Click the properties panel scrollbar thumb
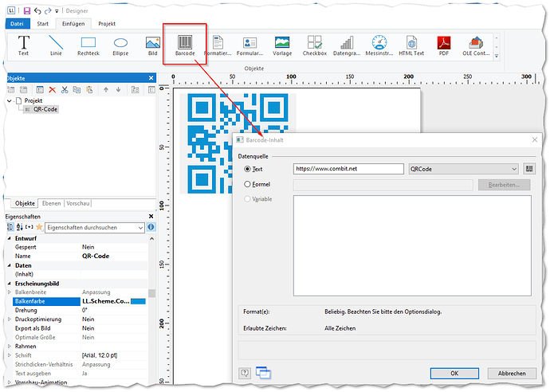Viewport: 550px width, 392px height. [152, 293]
